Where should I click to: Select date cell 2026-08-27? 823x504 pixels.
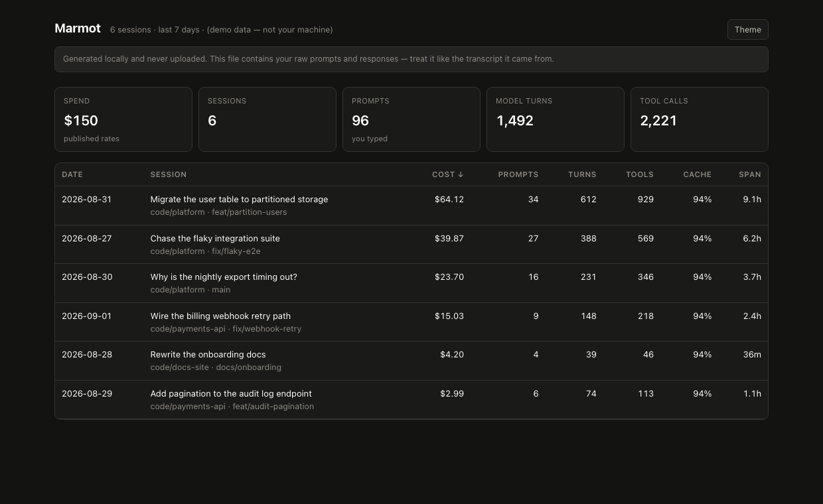coord(87,238)
